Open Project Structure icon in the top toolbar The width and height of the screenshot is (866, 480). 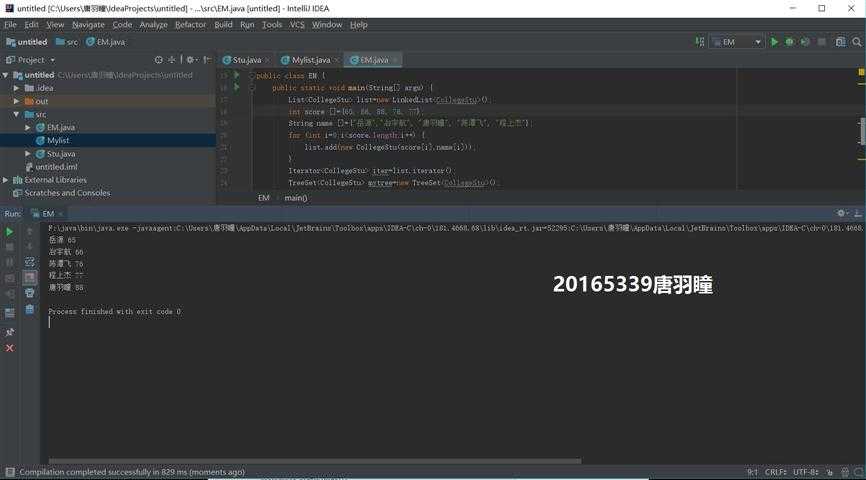coord(840,42)
